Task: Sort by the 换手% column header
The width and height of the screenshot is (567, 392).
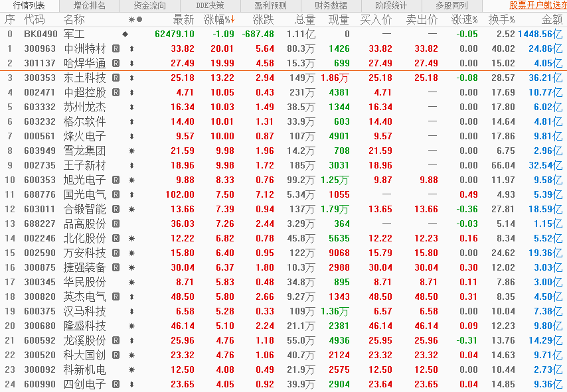Action: click(x=501, y=19)
